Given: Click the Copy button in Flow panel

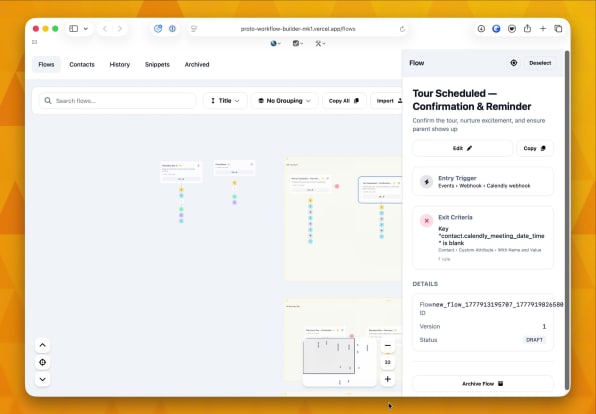Looking at the screenshot, I should pyautogui.click(x=535, y=148).
